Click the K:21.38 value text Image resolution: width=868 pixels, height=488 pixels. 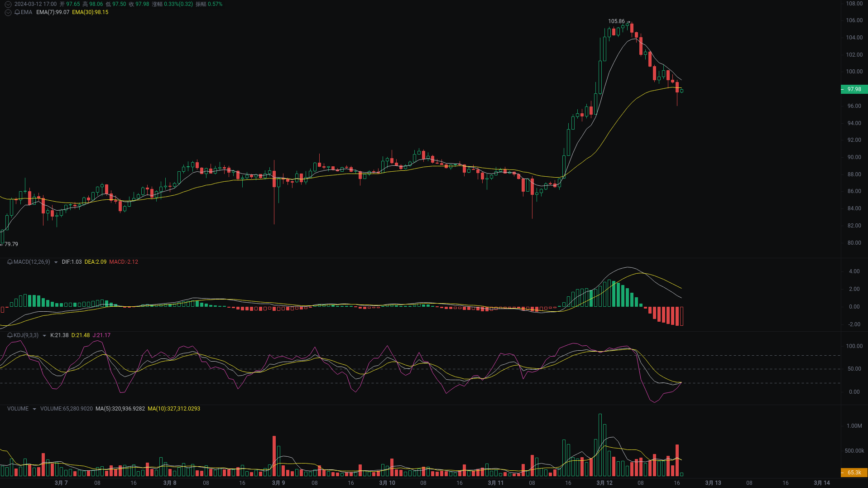coord(59,335)
